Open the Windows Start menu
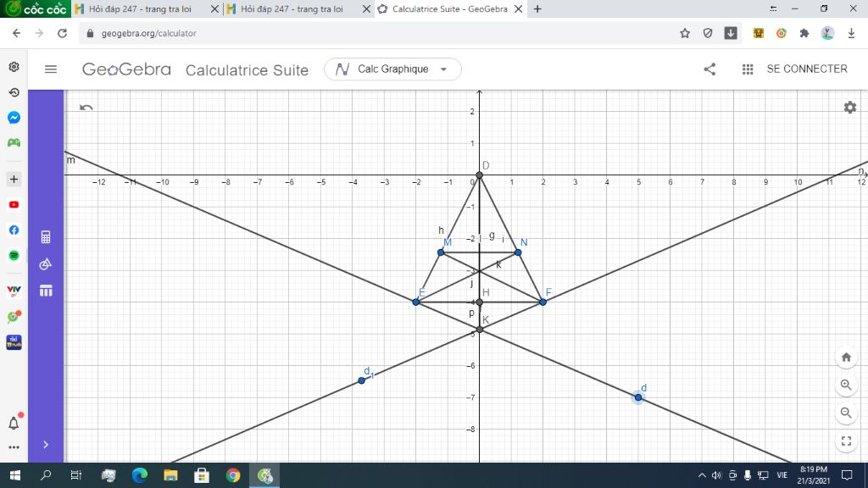This screenshot has height=488, width=868. coord(15,475)
